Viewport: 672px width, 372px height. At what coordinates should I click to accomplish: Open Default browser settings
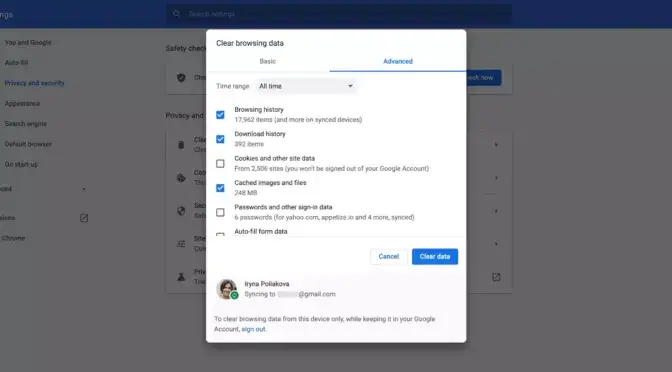tap(28, 144)
